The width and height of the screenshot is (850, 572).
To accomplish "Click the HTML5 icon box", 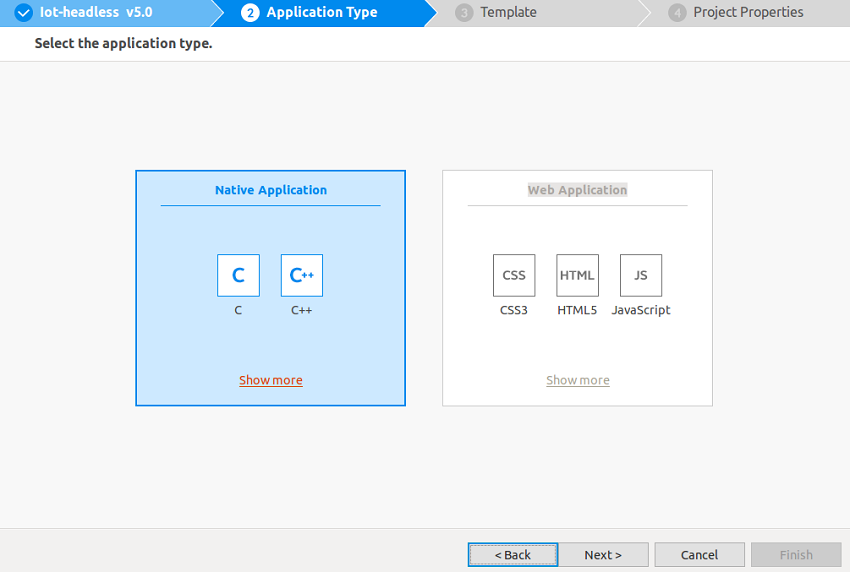I will (577, 275).
